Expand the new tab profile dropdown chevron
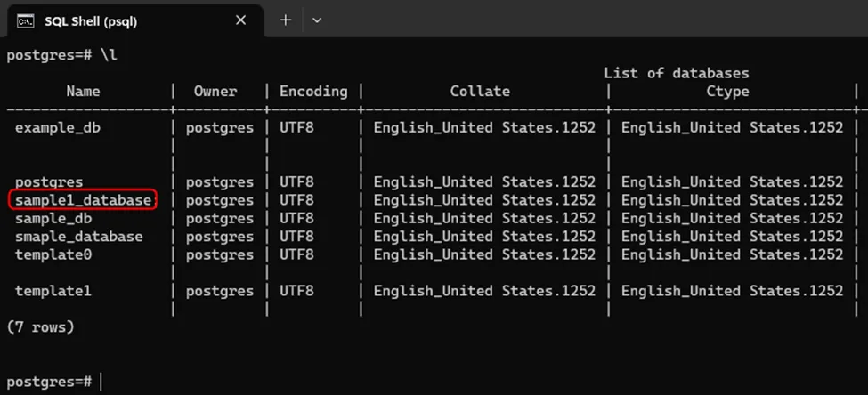This screenshot has height=395, width=868. point(317,20)
